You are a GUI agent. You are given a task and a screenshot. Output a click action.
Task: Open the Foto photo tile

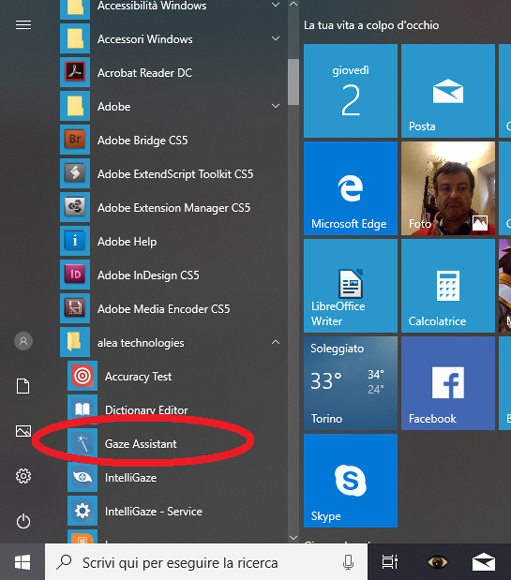448,188
